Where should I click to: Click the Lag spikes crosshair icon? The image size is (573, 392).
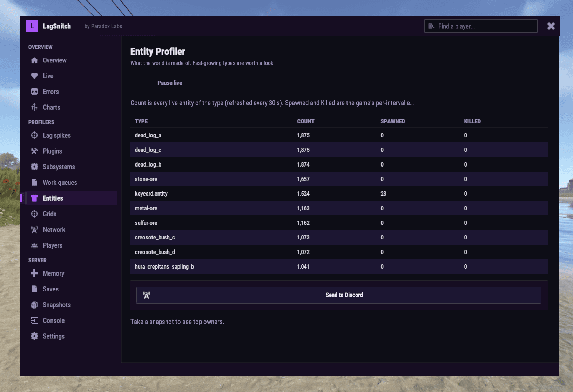coord(34,135)
